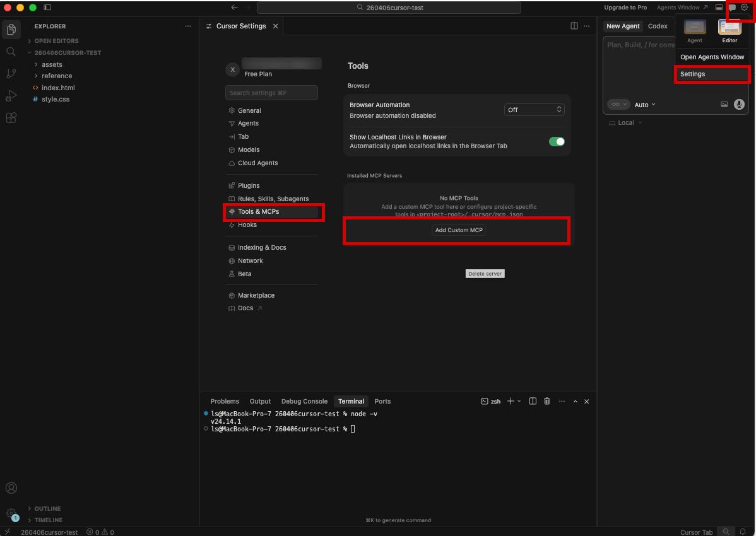This screenshot has height=536, width=756.
Task: Open the Browser Automation Off dropdown
Action: point(534,110)
